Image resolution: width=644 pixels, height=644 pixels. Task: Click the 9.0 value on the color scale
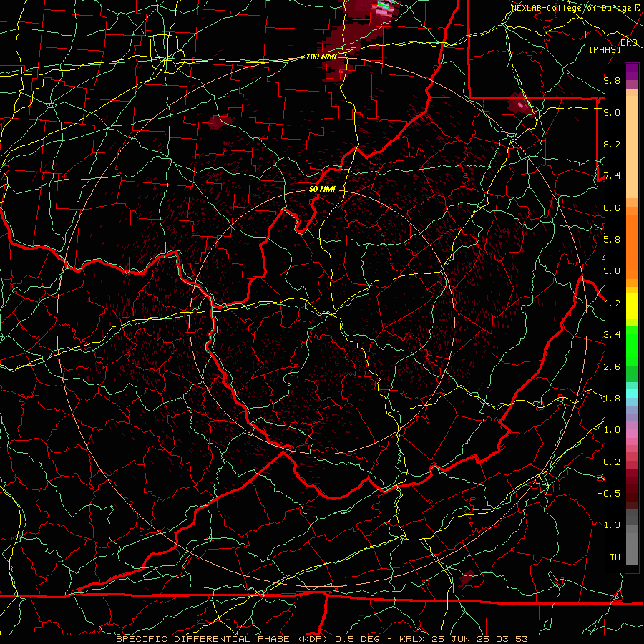[x=612, y=112]
